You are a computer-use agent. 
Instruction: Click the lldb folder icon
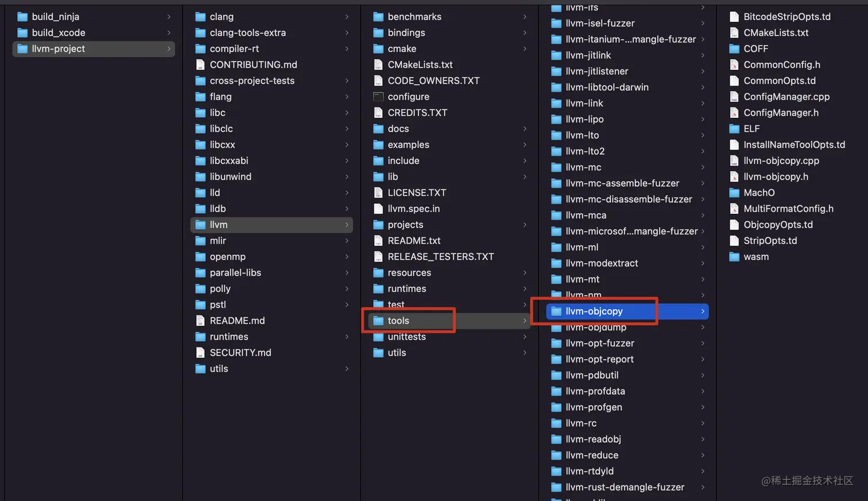point(200,209)
